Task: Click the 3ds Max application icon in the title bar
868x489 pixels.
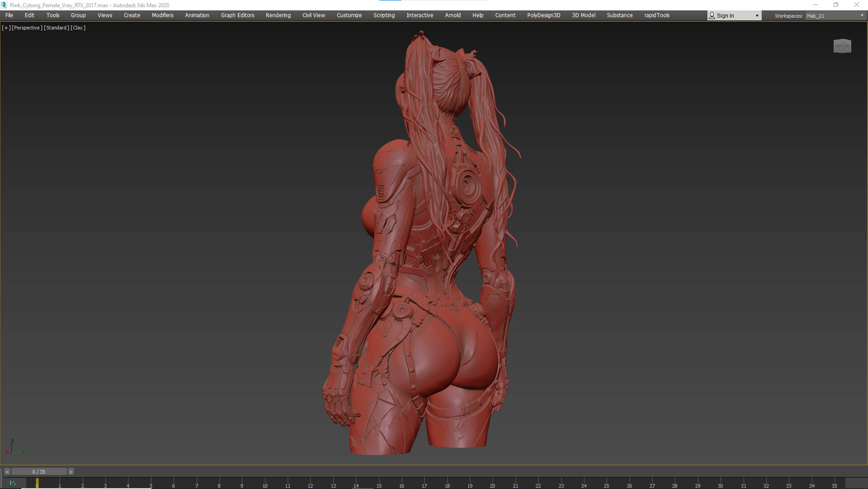Action: pos(5,5)
